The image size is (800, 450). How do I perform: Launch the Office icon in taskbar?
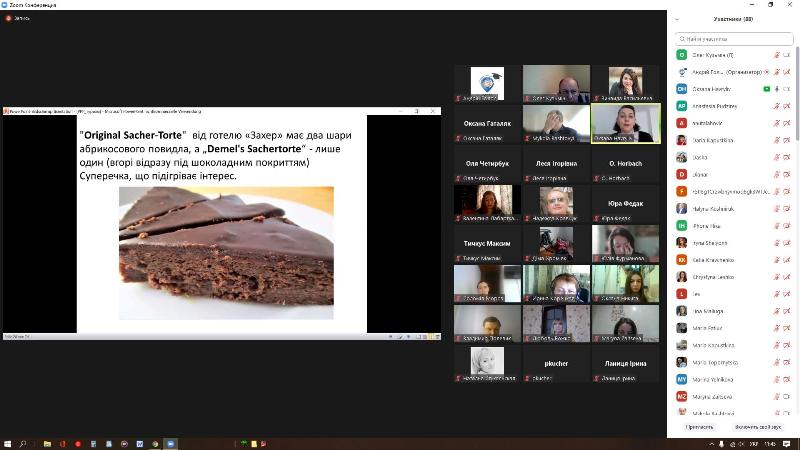tap(63, 444)
